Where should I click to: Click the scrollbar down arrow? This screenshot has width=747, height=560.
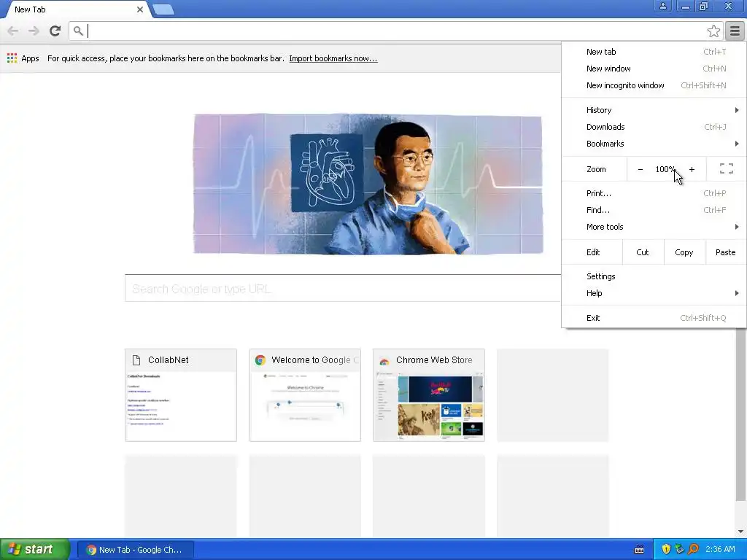pyautogui.click(x=740, y=532)
